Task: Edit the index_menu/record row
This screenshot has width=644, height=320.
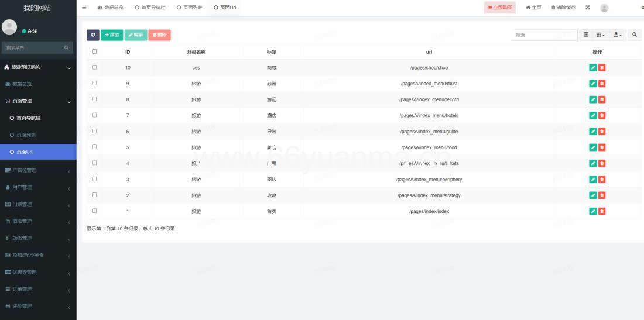Action: click(592, 99)
